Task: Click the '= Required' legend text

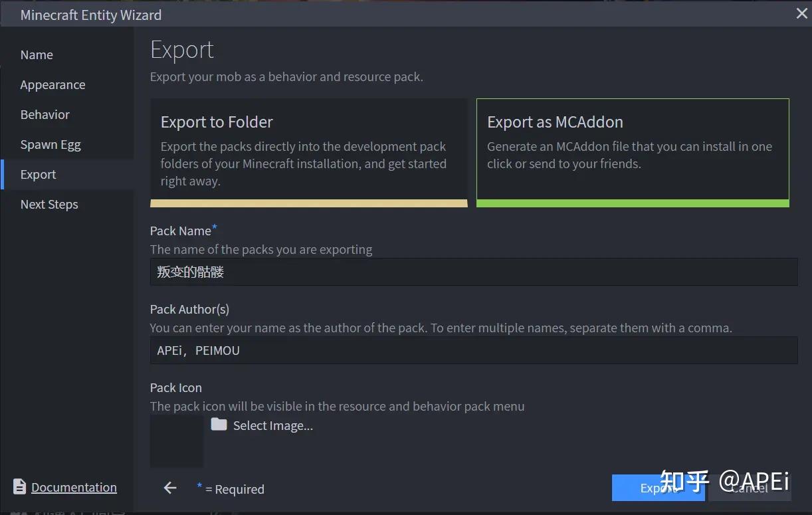Action: tap(235, 490)
